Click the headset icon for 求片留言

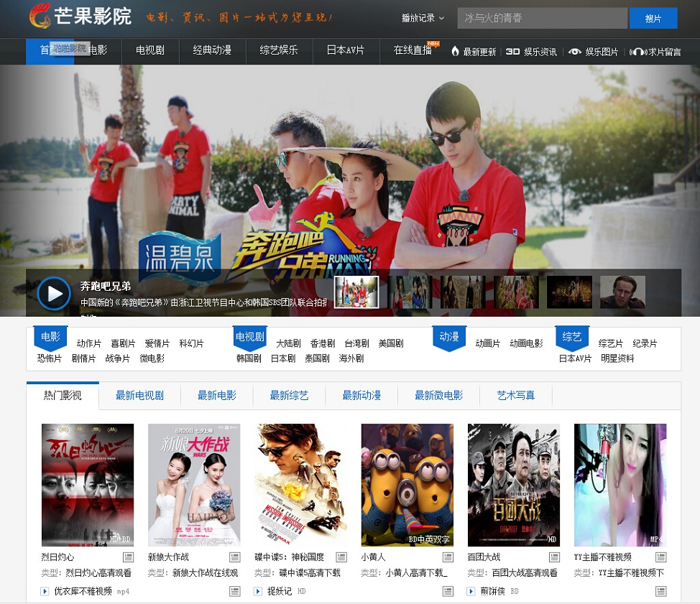click(x=637, y=52)
